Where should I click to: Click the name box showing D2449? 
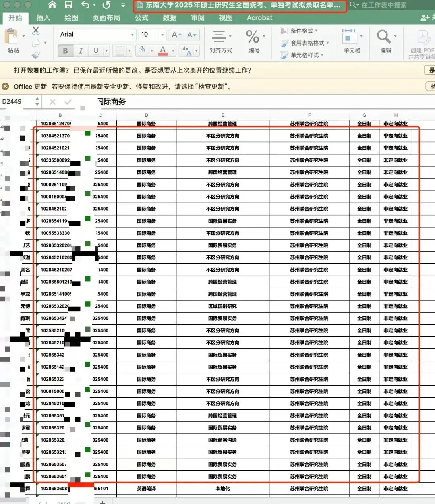(18, 102)
